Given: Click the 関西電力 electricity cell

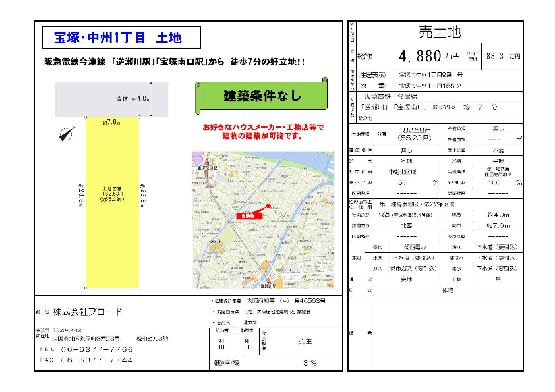Looking at the screenshot, I should [x=403, y=246].
